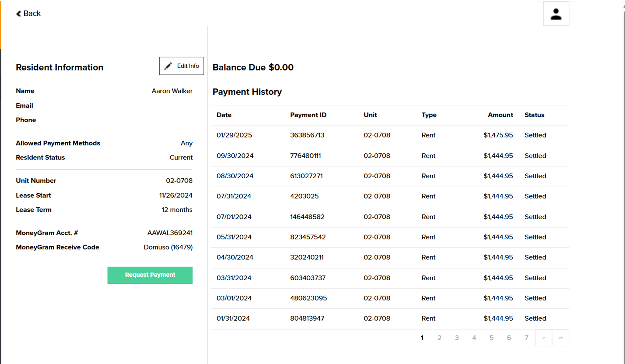Viewport: 625px width, 364px height.
Task: Click the Status column header
Action: coord(534,115)
